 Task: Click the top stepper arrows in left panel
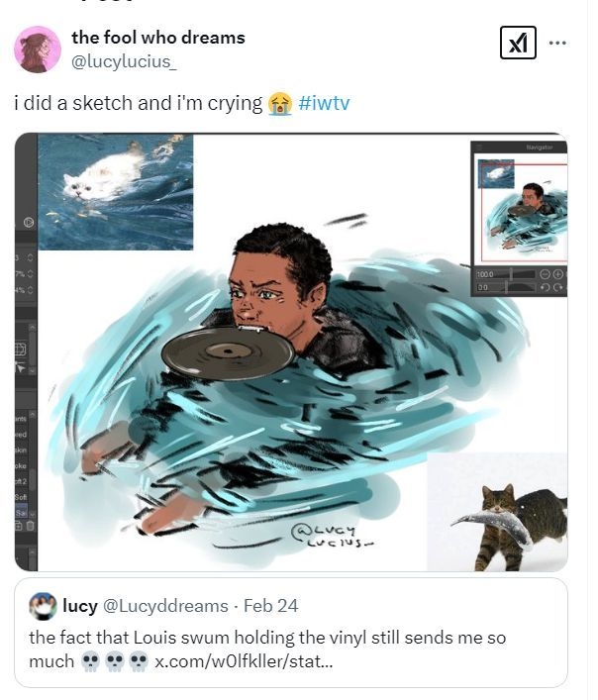coord(30,257)
